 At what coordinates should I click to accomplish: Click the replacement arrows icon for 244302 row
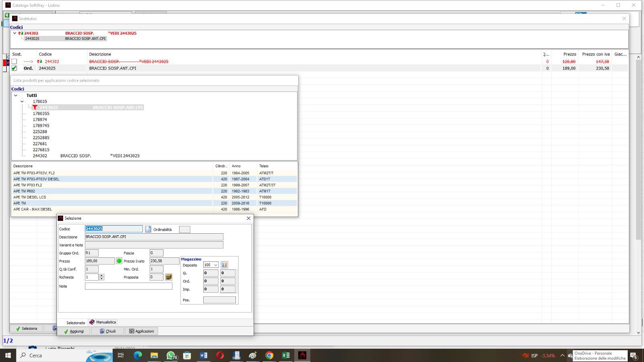click(x=39, y=62)
